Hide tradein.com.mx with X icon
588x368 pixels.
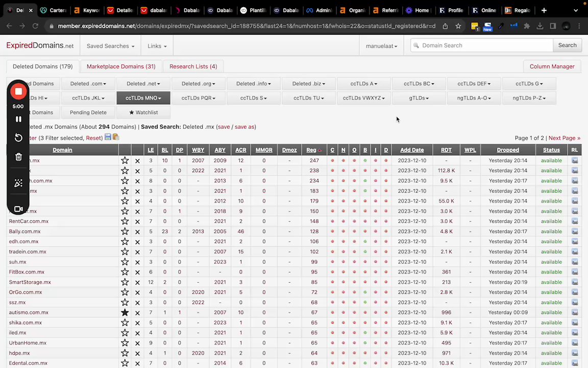(x=138, y=252)
